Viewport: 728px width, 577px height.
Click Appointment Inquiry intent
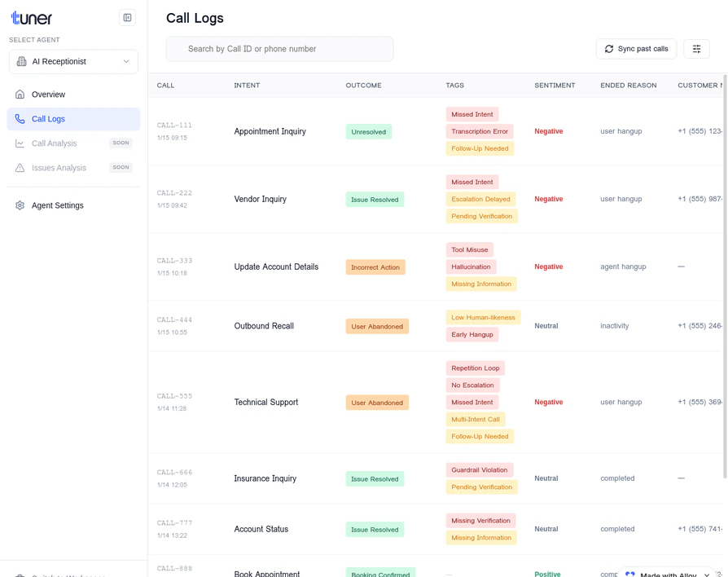(270, 131)
